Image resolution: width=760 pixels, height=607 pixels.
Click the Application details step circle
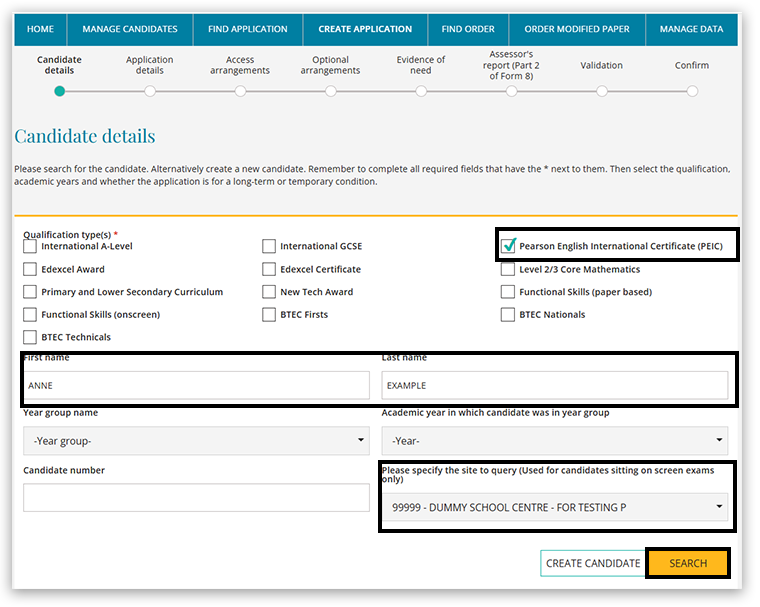point(150,91)
